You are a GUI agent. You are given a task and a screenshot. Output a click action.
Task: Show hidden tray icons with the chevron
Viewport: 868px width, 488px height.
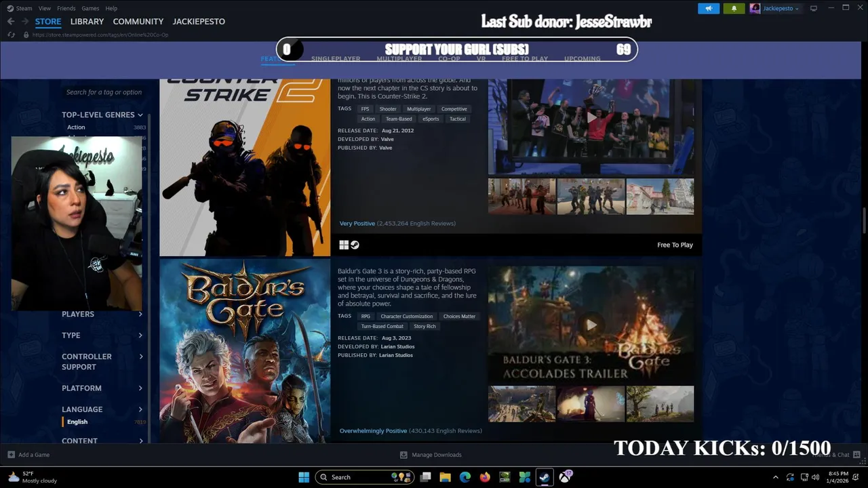tap(775, 477)
